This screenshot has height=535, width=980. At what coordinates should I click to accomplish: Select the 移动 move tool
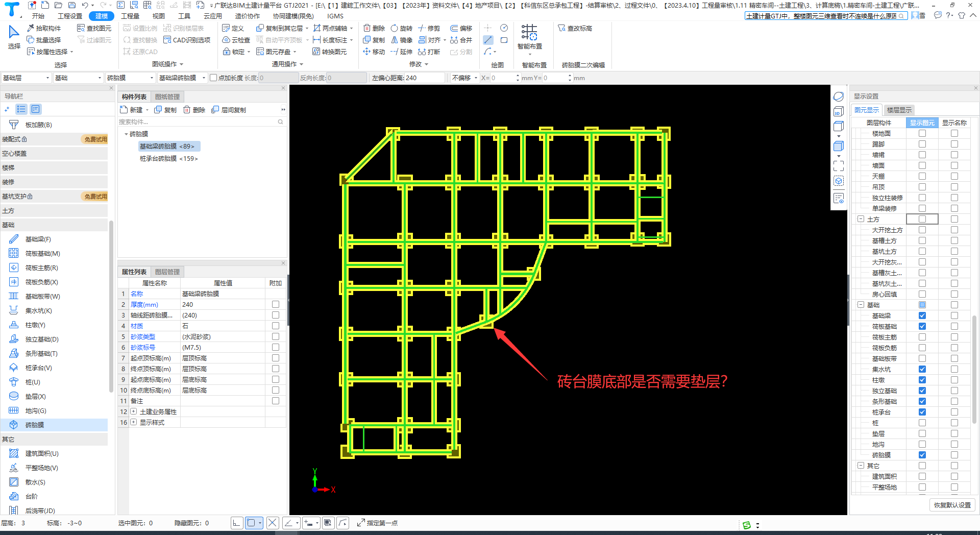[374, 52]
